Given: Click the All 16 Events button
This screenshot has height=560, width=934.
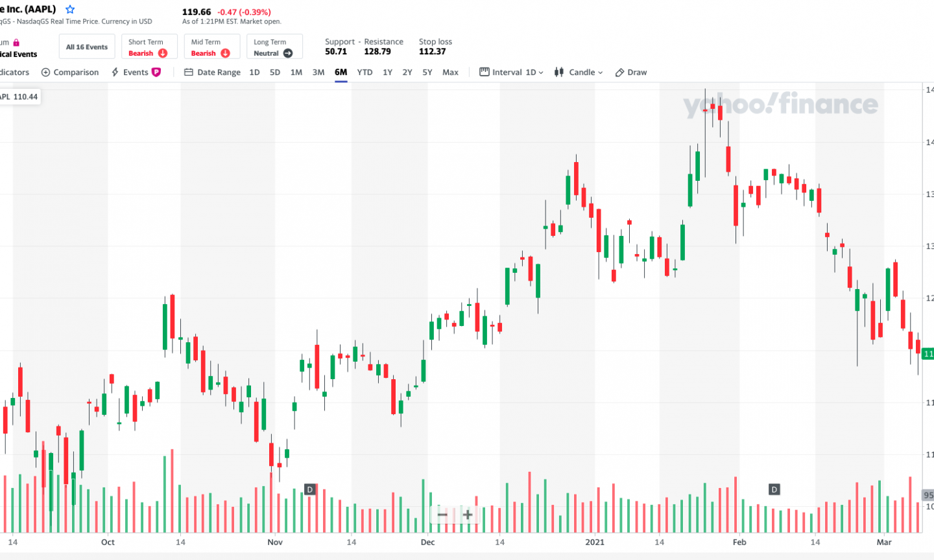Looking at the screenshot, I should (x=87, y=47).
